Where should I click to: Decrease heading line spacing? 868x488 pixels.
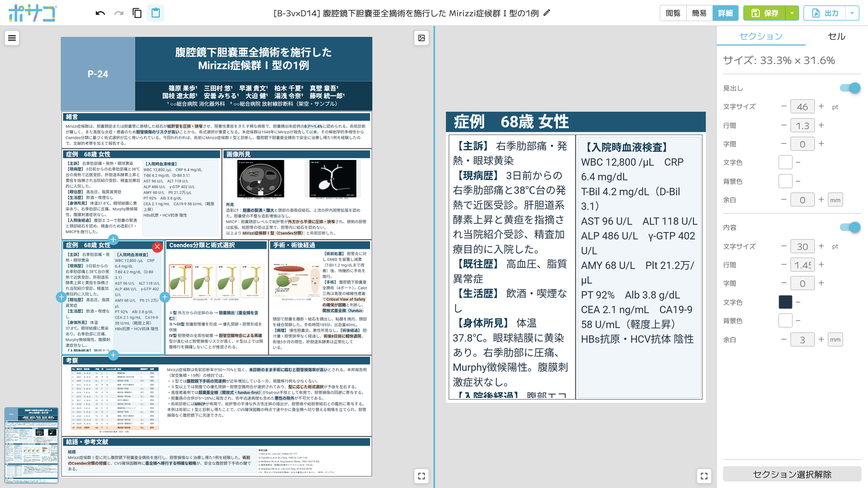coord(783,125)
